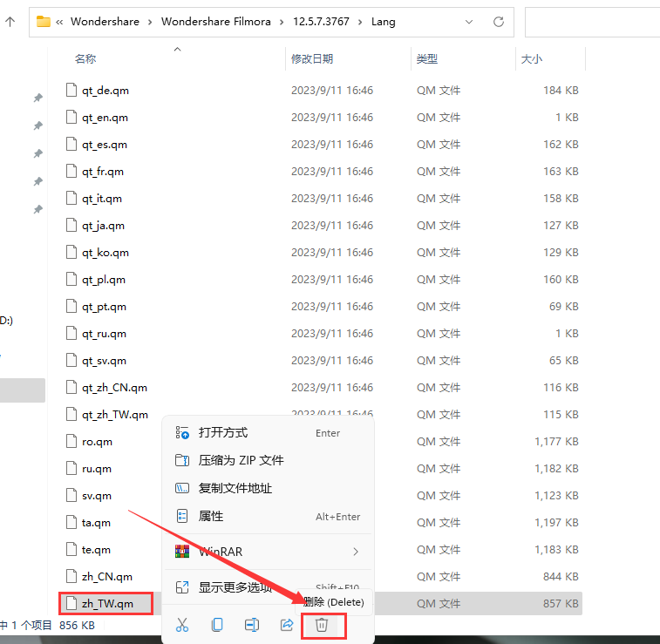Sort by 名称 column header
The image size is (660, 644).
coord(85,59)
